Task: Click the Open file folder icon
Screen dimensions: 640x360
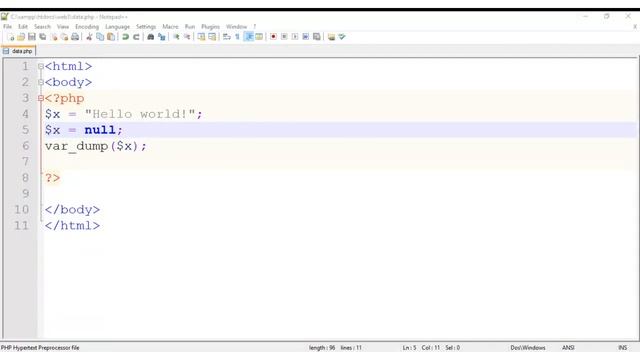Action: (21, 37)
